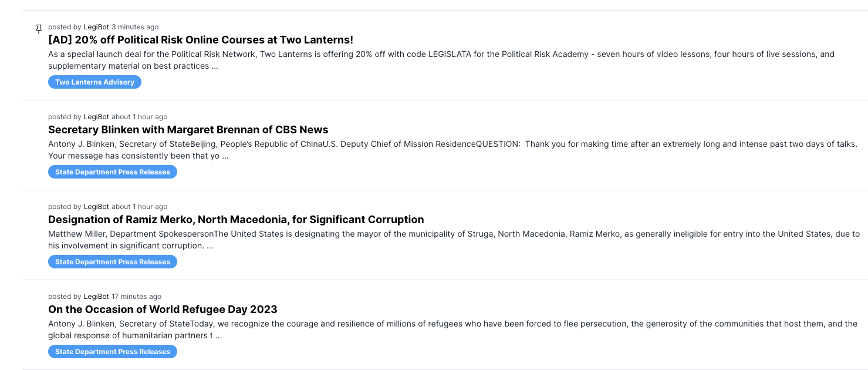The width and height of the screenshot is (868, 370).
Task: Click the pin icon beside the AD post
Action: 39,29
